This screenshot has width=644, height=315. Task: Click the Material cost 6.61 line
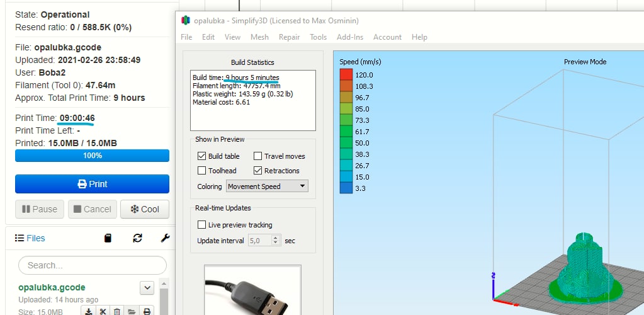pos(221,102)
